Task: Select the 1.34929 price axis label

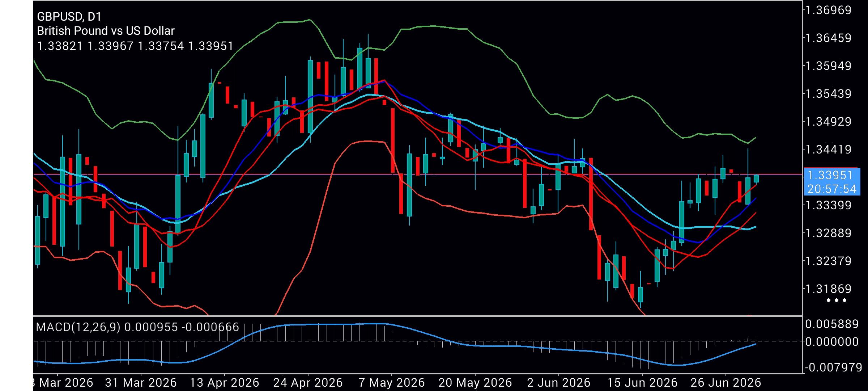Action: [x=828, y=122]
